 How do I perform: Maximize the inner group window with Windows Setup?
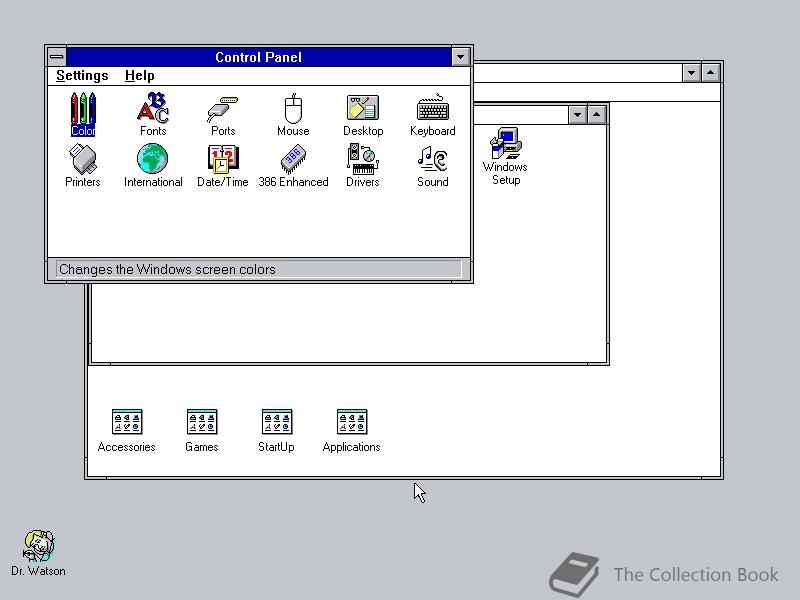click(x=596, y=115)
